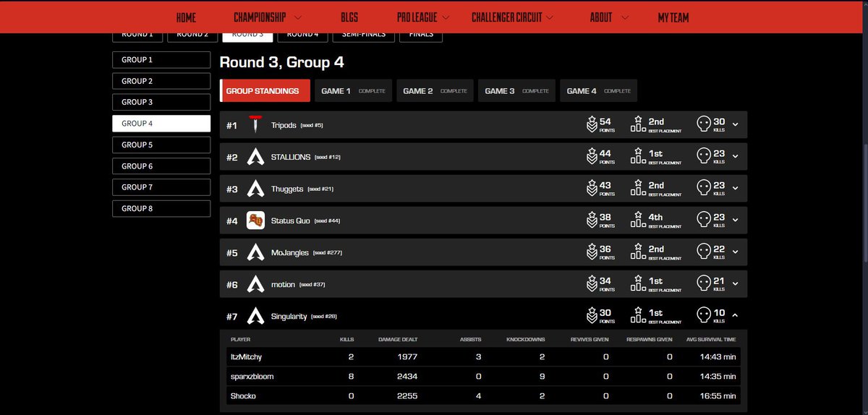Image resolution: width=868 pixels, height=415 pixels.
Task: Click the skull kills icon for Status Quo
Action: pyautogui.click(x=703, y=220)
